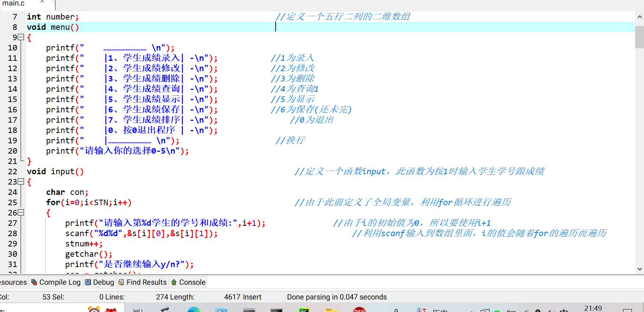The width and height of the screenshot is (644, 312).
Task: Click the comment "//换行" on line 19
Action: (x=290, y=141)
